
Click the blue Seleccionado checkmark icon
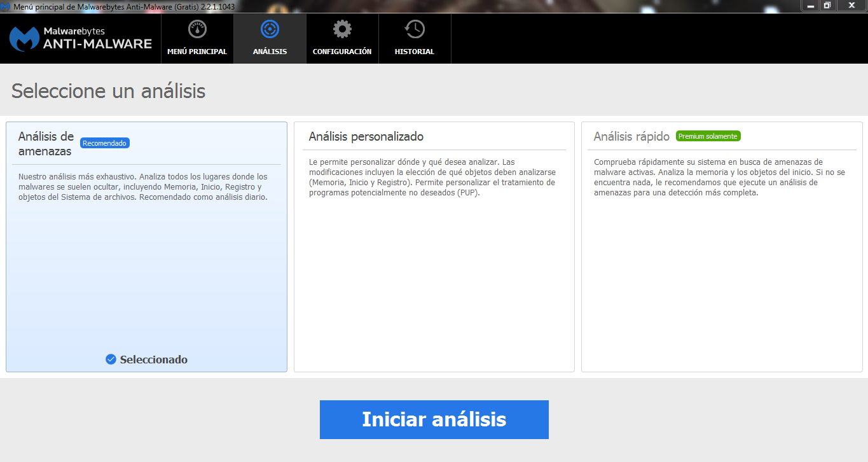[111, 360]
